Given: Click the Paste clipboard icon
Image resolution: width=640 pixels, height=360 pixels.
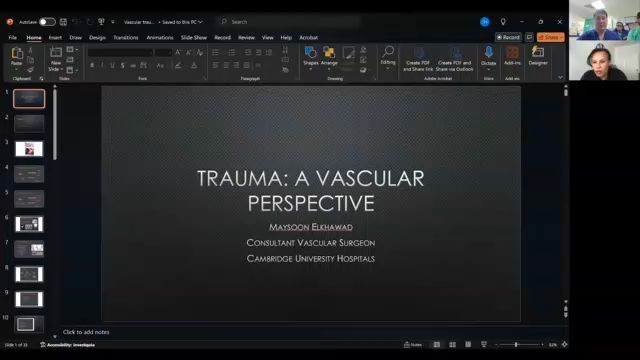Looking at the screenshot, I should click(17, 53).
